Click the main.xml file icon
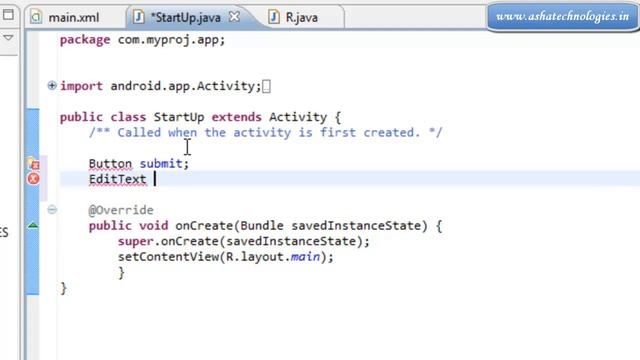Viewport: 640px width, 360px height. click(x=36, y=17)
